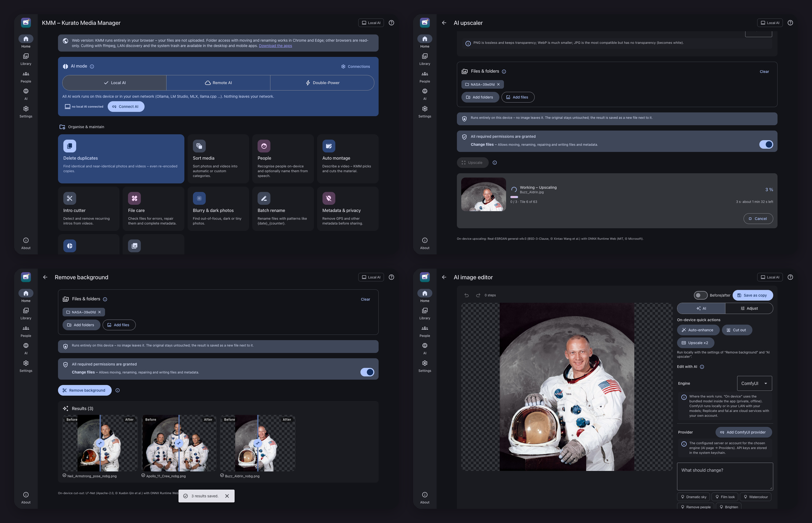The image size is (812, 523).
Task: Open About in the AI image editor sidebar
Action: tap(425, 498)
